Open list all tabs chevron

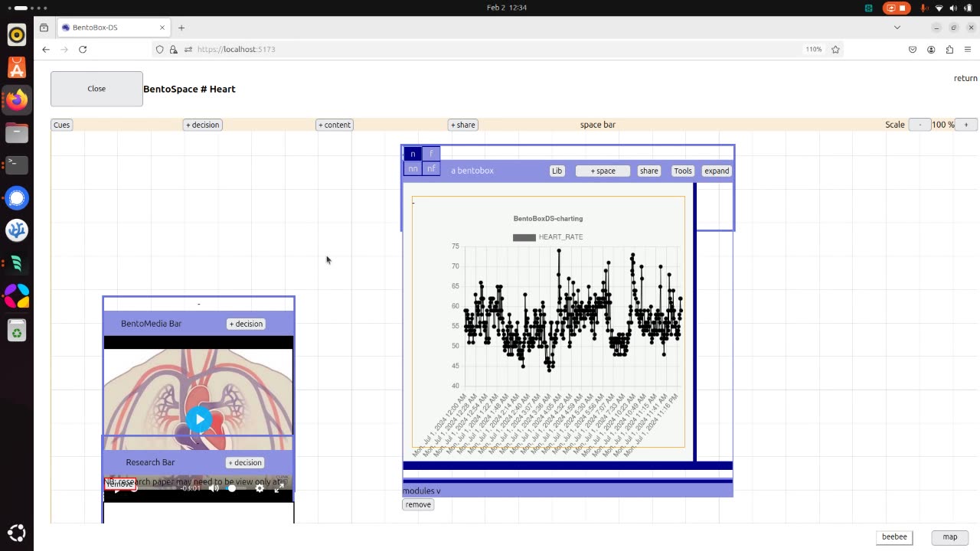point(897,28)
